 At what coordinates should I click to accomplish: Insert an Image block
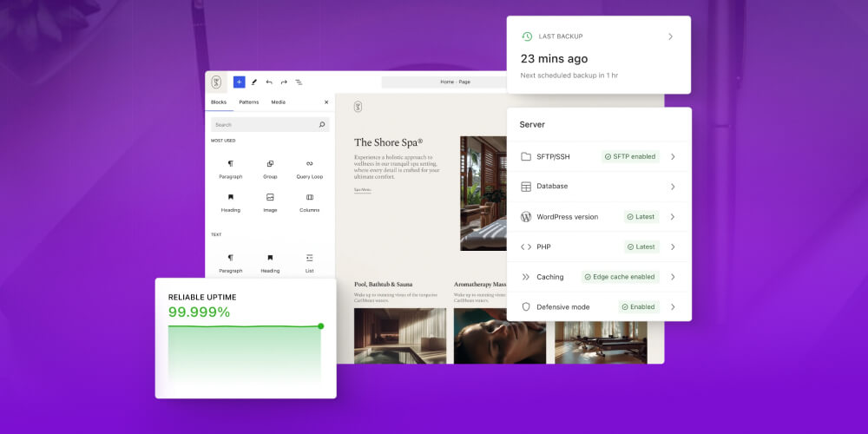(270, 201)
